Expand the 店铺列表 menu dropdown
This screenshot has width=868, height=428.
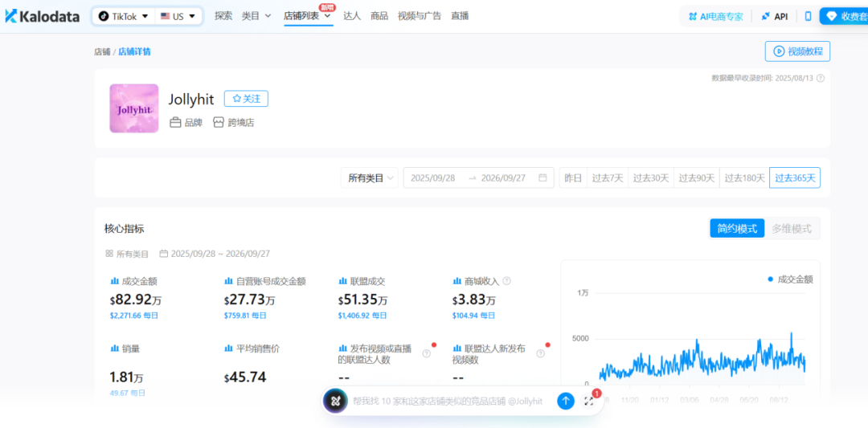pyautogui.click(x=308, y=16)
